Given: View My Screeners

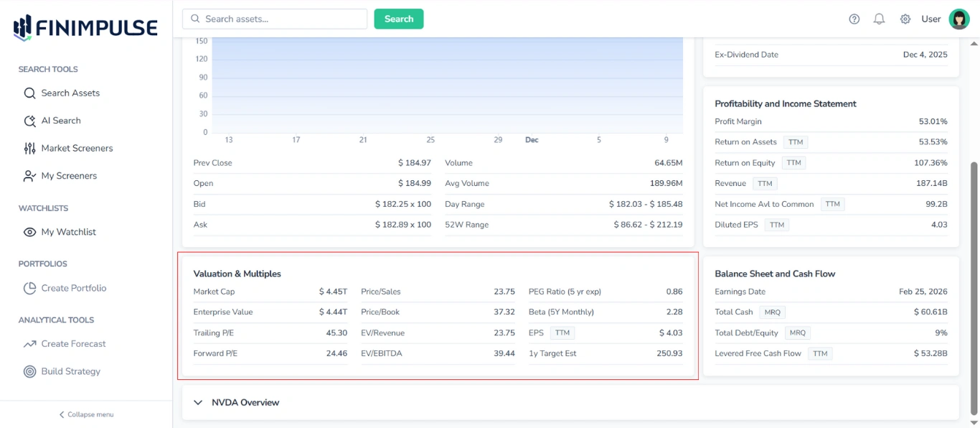Looking at the screenshot, I should [69, 175].
